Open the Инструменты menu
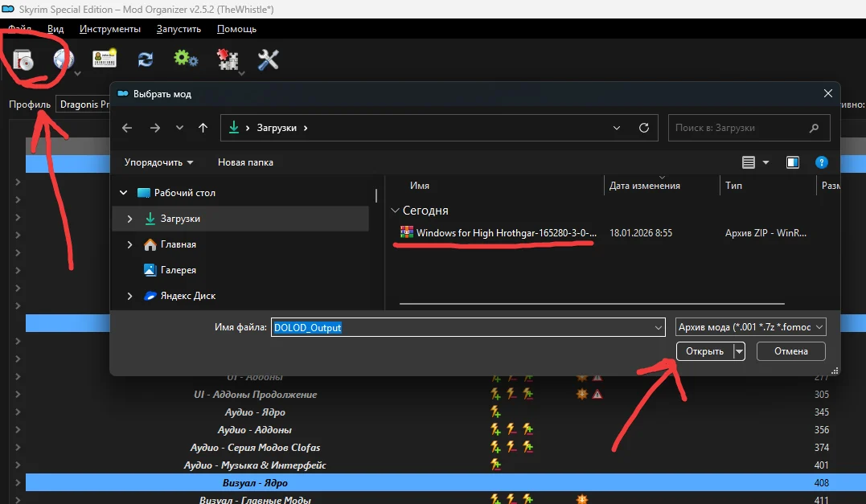The height and width of the screenshot is (504, 866). click(110, 29)
